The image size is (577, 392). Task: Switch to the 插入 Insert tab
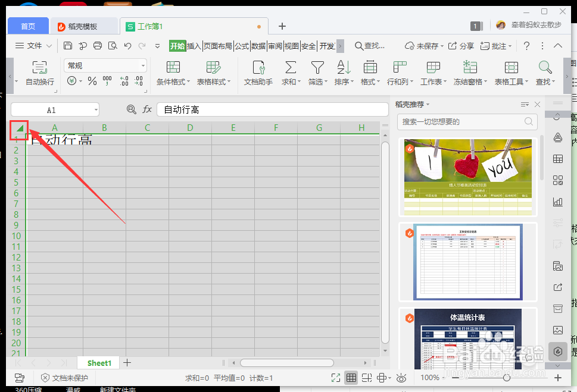(x=194, y=46)
